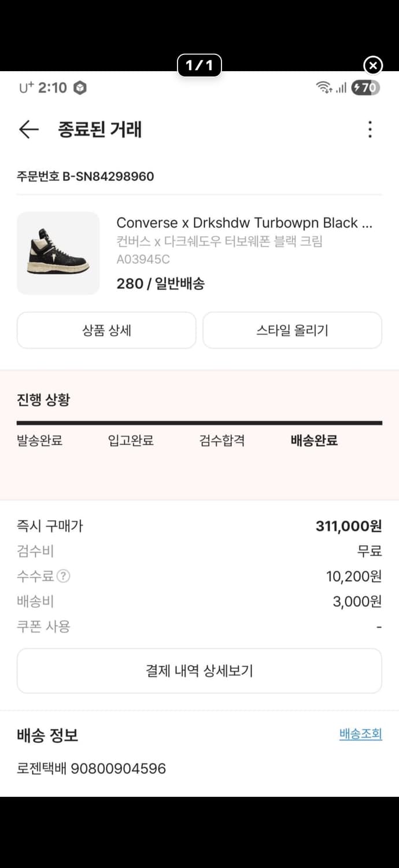The image size is (399, 868).
Task: Expand 결제 내역 상세보기 payment details
Action: (x=199, y=671)
